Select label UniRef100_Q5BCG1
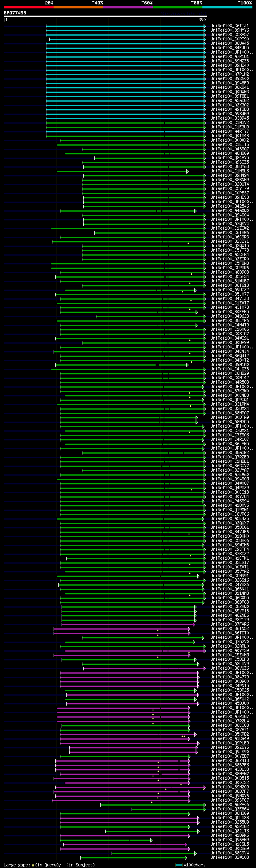Image resolution: width=256 pixels, height=868 pixels. (230, 528)
